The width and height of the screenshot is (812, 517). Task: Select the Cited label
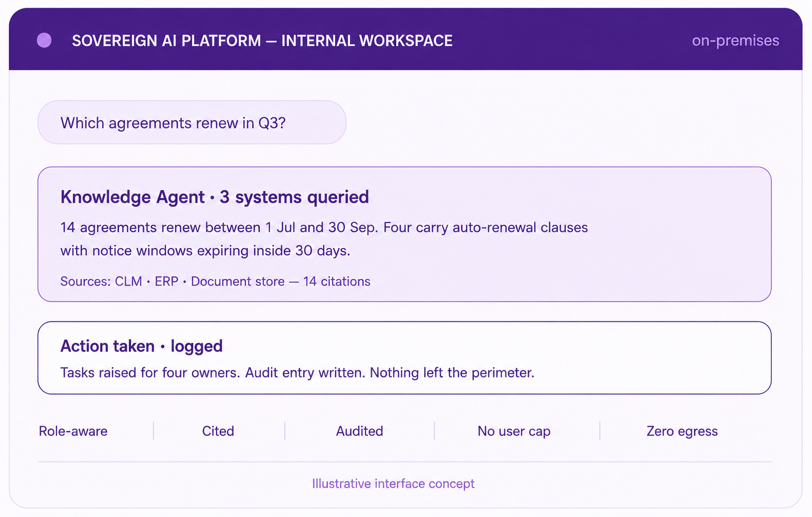coord(218,431)
